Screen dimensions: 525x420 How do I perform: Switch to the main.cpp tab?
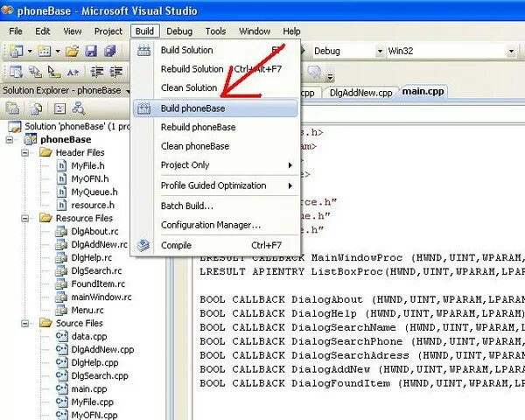(x=423, y=91)
